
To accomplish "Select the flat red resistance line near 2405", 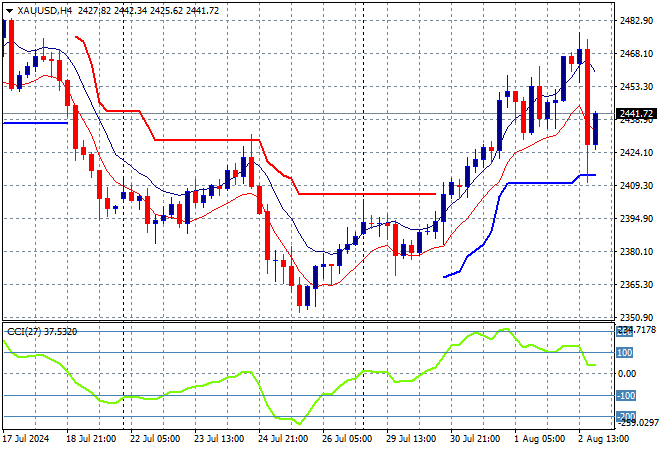I will tap(367, 194).
